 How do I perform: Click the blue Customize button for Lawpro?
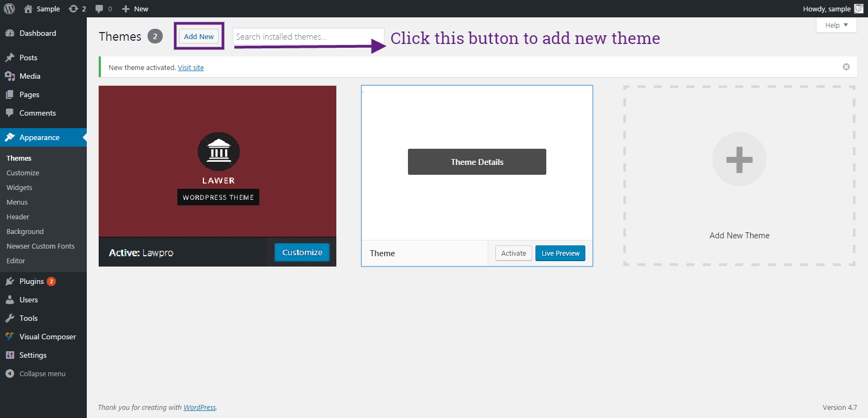[302, 252]
